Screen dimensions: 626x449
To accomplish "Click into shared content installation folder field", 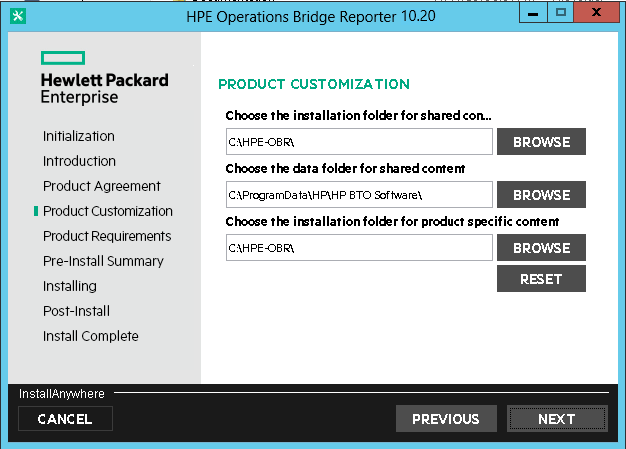I will 359,142.
